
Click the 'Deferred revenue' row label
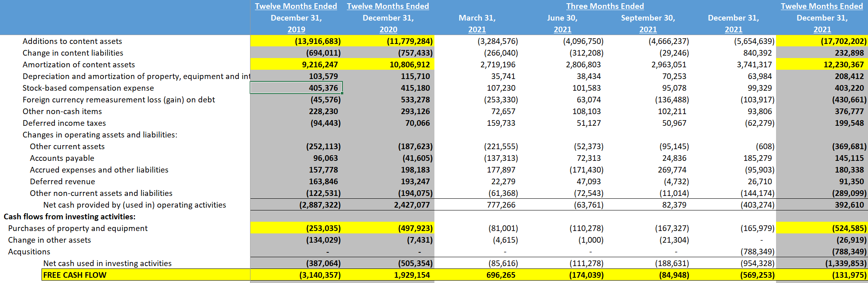63,181
